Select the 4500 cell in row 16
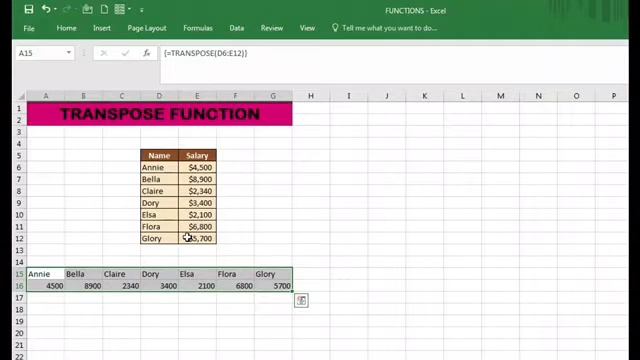 tap(46, 286)
